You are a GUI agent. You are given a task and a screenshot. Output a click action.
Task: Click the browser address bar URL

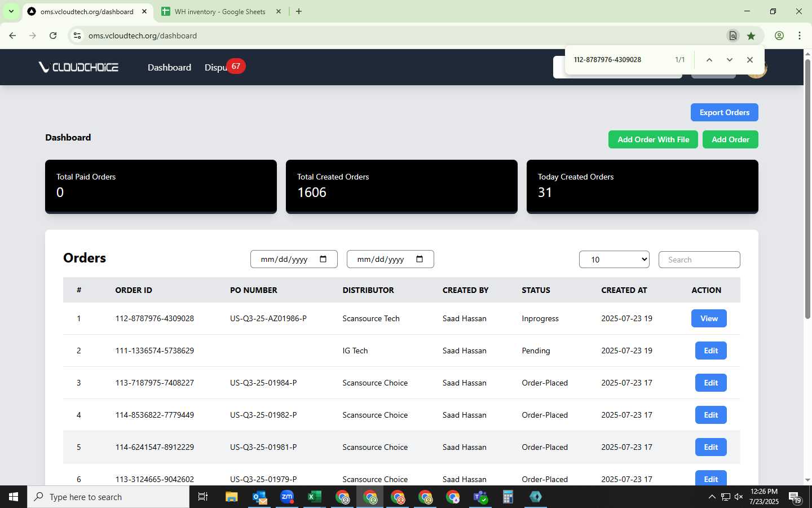(x=143, y=36)
